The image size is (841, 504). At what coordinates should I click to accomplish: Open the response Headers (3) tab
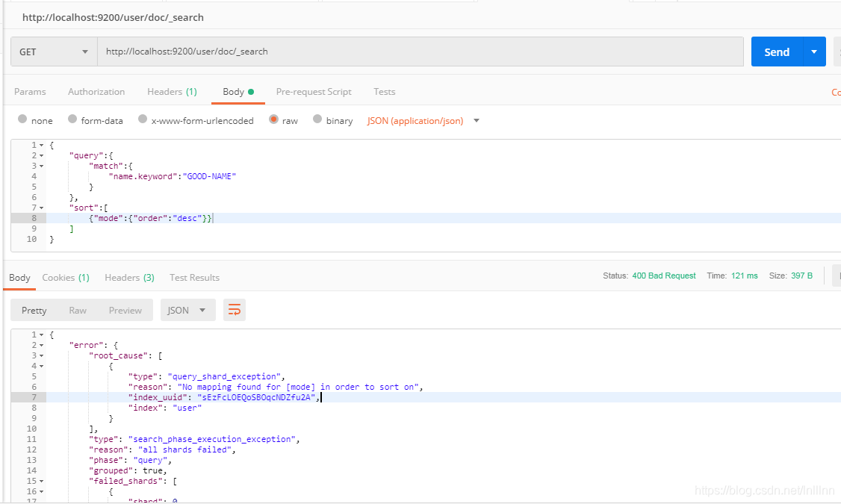coord(129,277)
